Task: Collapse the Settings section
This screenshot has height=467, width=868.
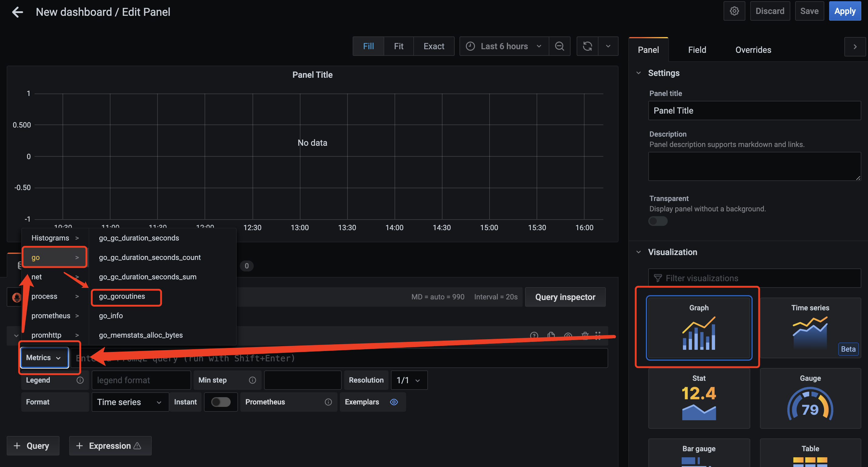Action: coord(638,73)
